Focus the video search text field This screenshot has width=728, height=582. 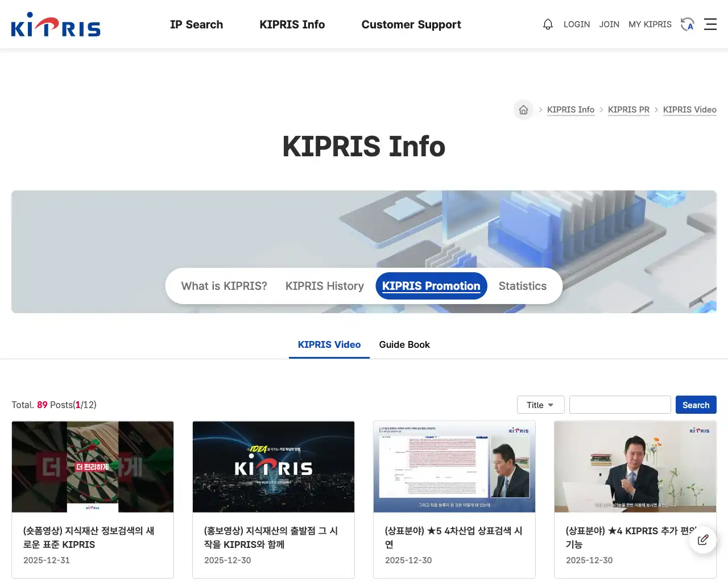tap(620, 405)
